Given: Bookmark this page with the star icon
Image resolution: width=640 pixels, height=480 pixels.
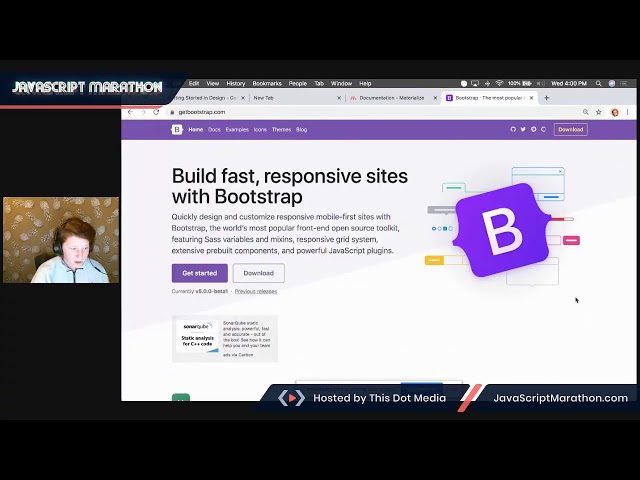Looking at the screenshot, I should pos(599,112).
